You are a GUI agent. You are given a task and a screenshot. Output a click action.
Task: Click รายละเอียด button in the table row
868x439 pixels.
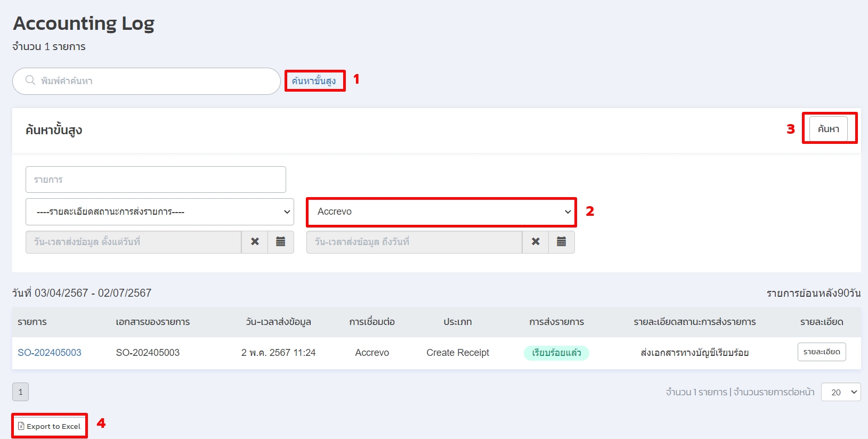(x=821, y=352)
